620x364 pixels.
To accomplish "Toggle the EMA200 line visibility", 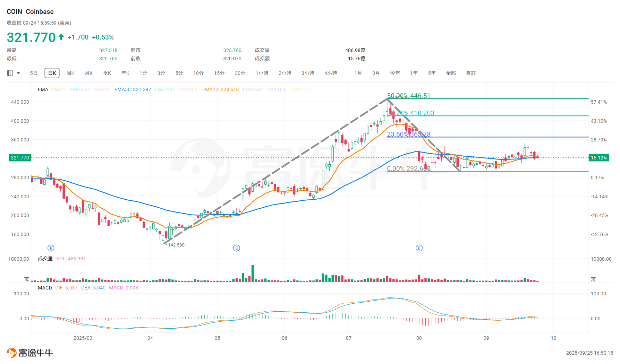I will click(x=165, y=89).
